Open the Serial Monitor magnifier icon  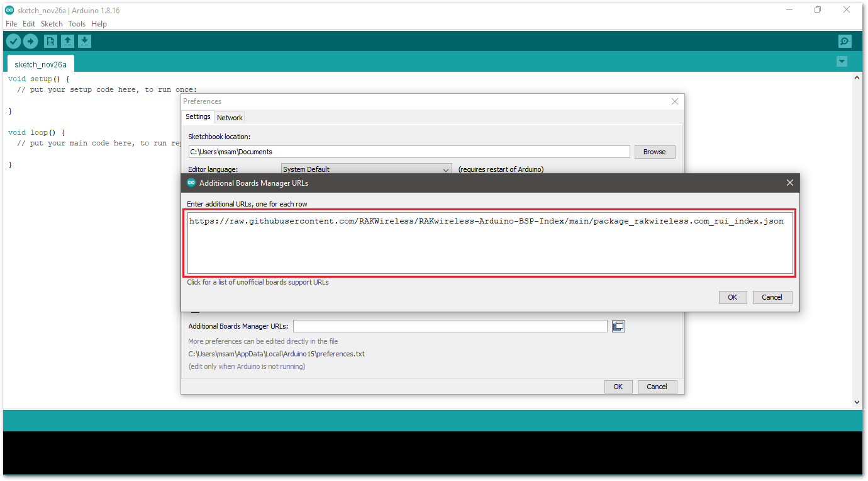tap(845, 42)
